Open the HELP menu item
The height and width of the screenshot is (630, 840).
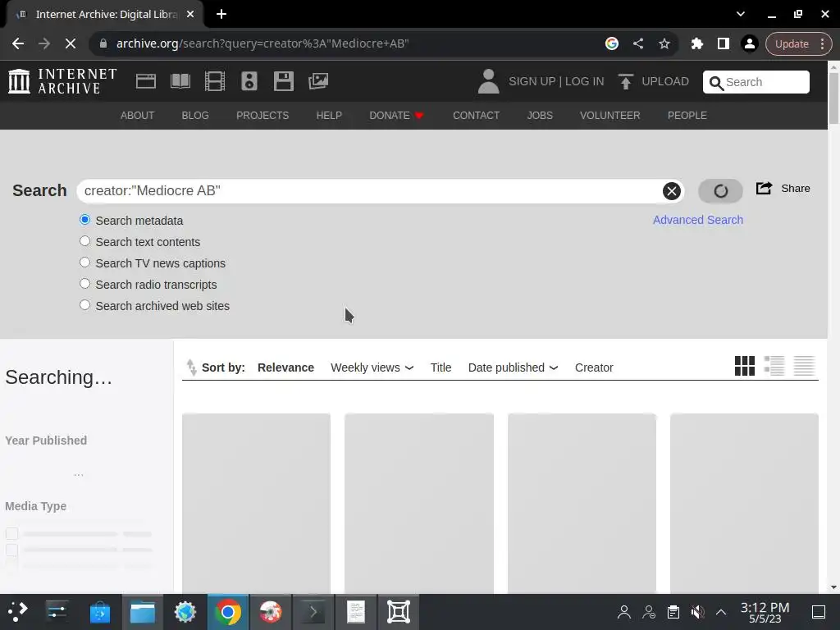coord(329,115)
